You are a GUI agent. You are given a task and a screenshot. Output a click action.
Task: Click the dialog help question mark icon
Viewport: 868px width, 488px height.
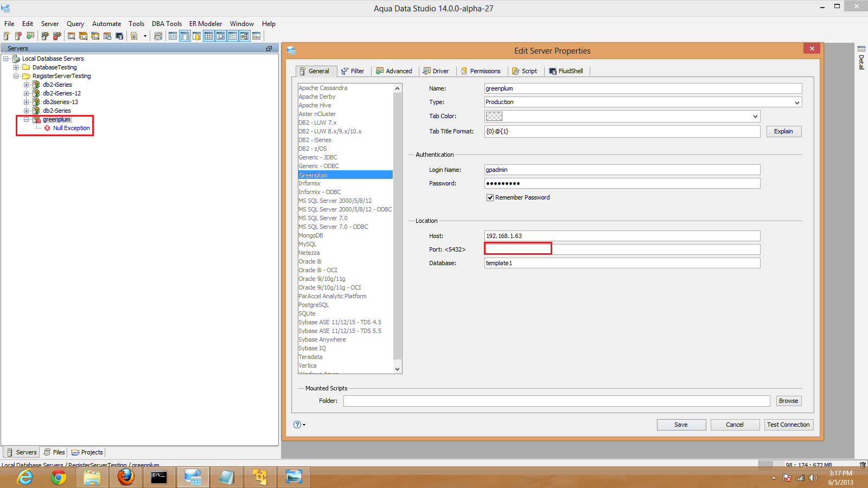pos(297,425)
